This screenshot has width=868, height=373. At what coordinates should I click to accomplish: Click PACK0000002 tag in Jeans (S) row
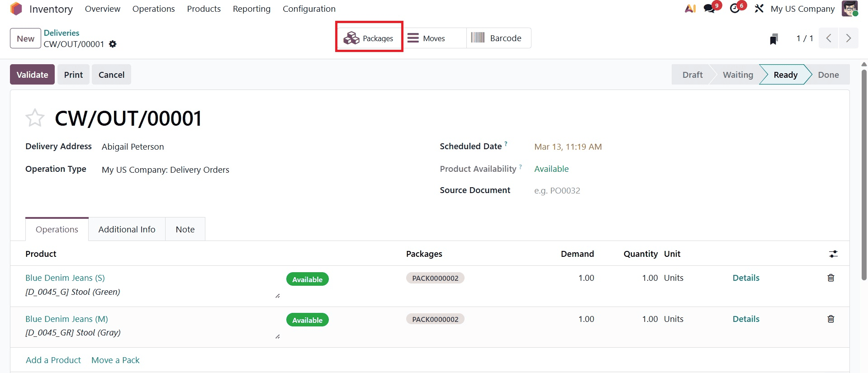pyautogui.click(x=435, y=278)
